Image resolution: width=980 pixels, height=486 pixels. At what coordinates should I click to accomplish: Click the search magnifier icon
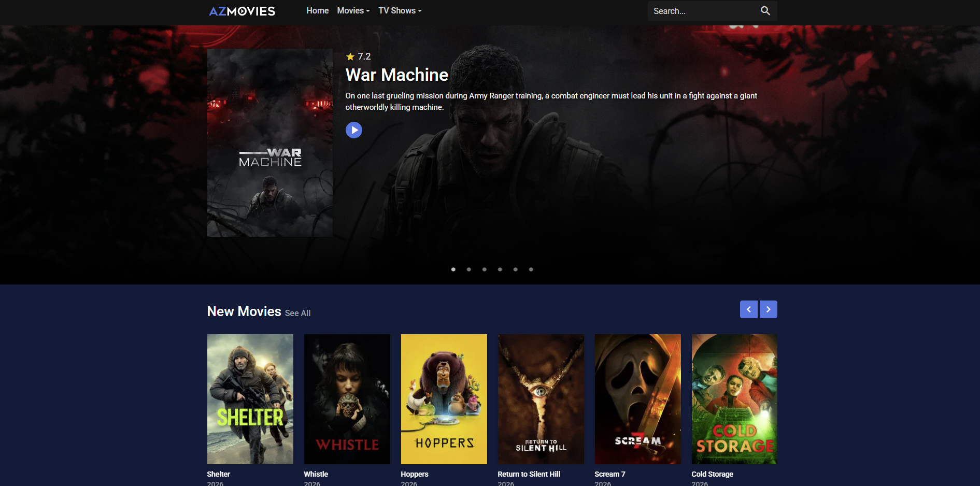pos(765,10)
